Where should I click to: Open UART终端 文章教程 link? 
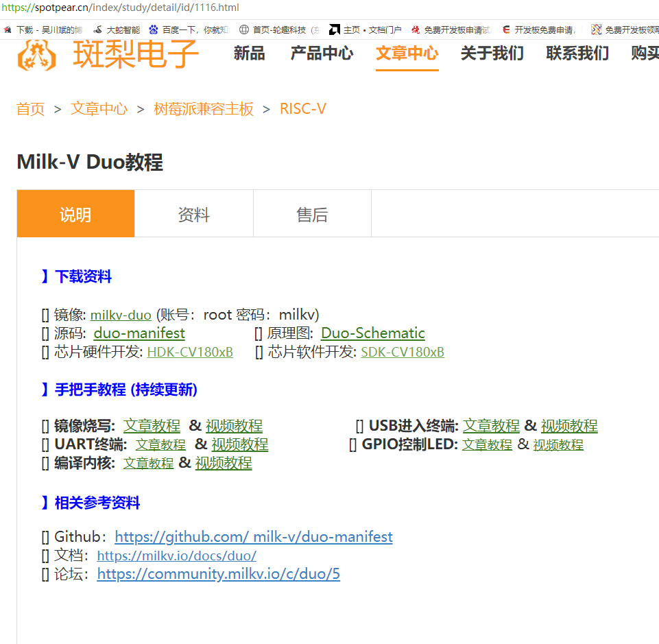pos(160,444)
